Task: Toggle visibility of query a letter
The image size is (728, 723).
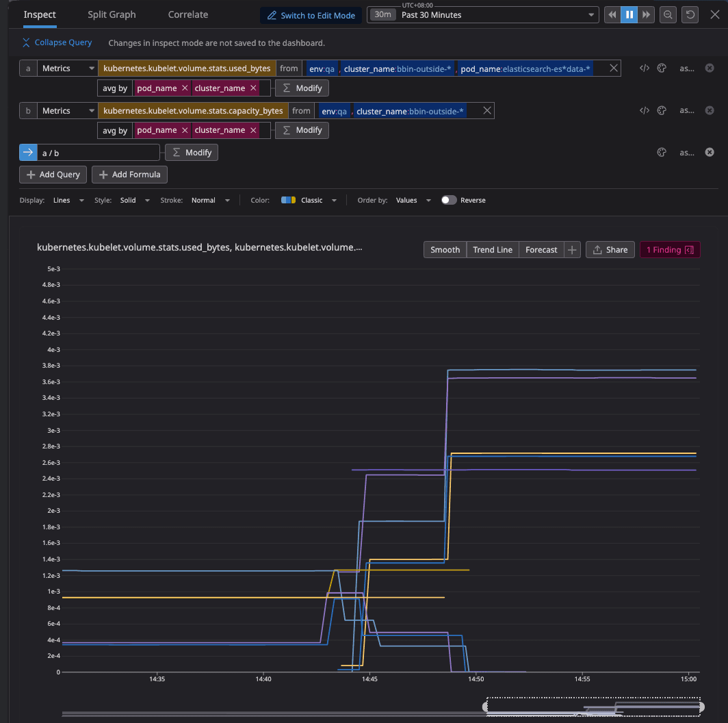Action: (28, 68)
